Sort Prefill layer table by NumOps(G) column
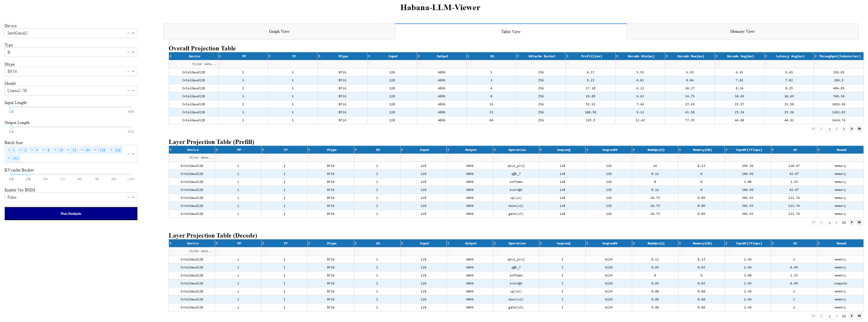The width and height of the screenshot is (868, 322). coord(634,150)
